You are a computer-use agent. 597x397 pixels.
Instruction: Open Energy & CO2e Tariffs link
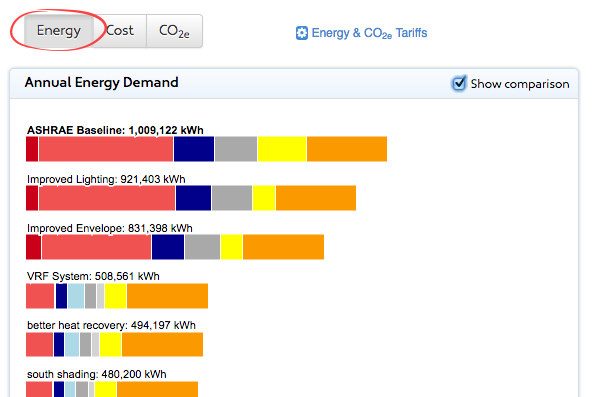pos(369,33)
